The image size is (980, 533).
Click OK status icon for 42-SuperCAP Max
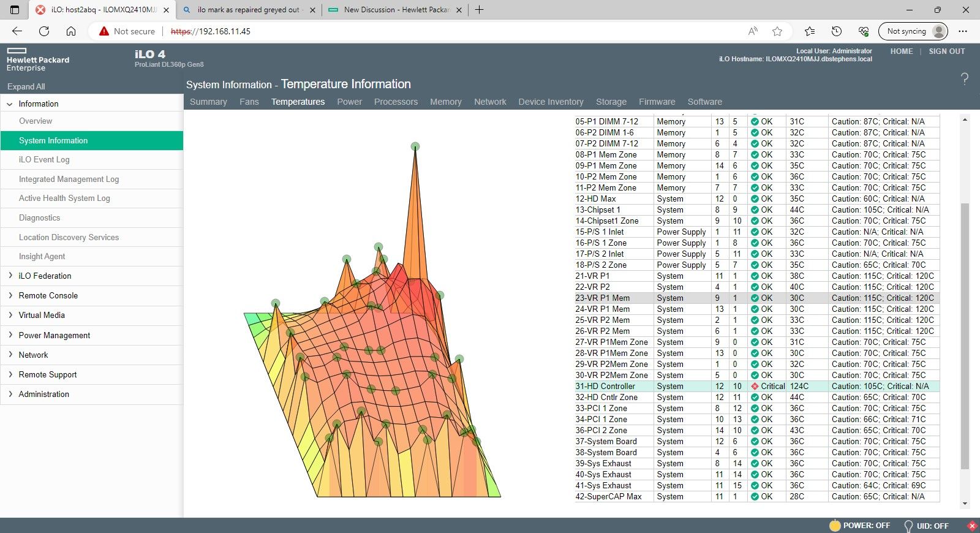(755, 497)
